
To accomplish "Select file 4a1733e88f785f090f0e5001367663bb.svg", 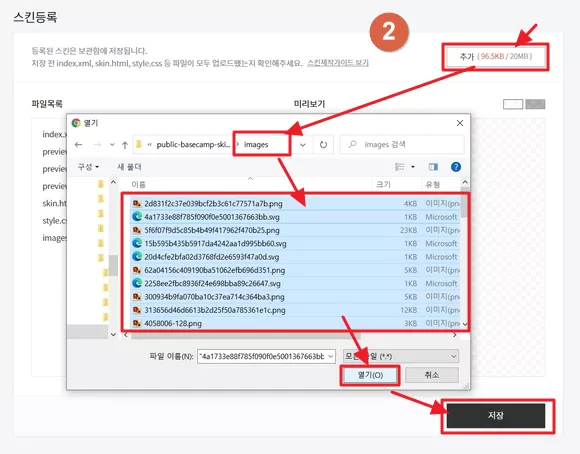I will tap(295, 217).
